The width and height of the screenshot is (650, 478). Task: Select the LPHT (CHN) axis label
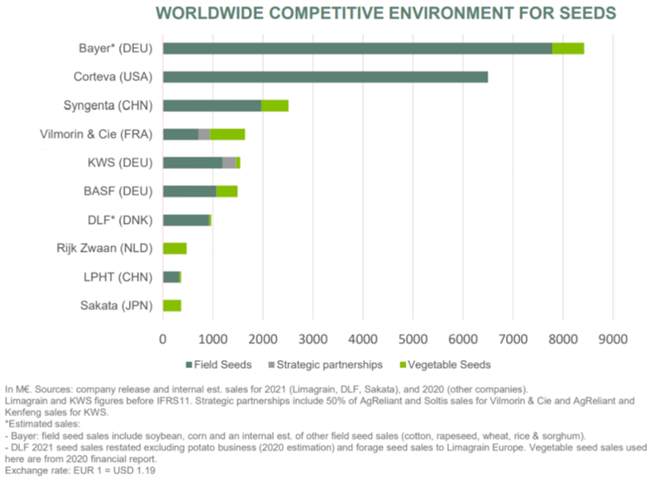[118, 277]
